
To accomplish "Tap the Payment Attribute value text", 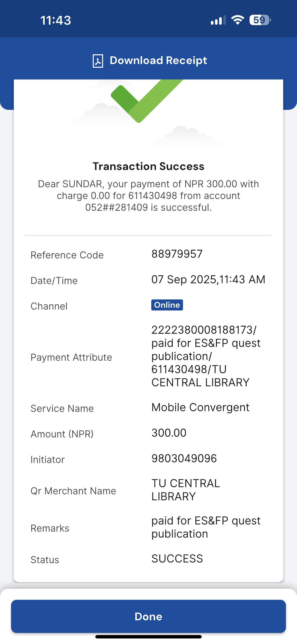I will click(206, 356).
